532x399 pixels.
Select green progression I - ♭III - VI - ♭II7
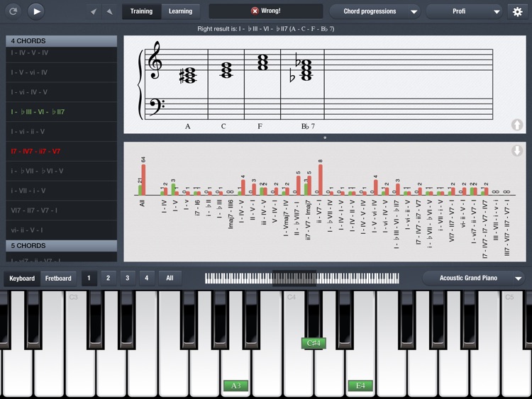[62, 112]
